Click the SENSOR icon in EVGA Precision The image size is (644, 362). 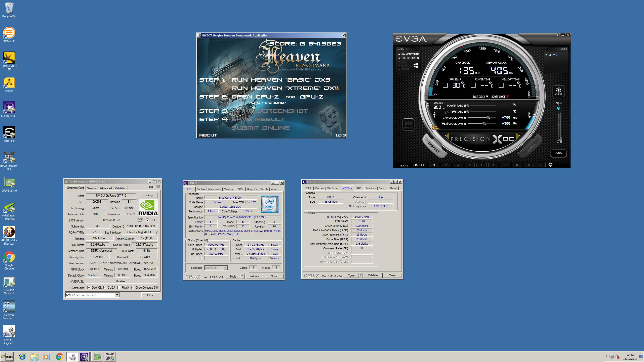coord(408,124)
